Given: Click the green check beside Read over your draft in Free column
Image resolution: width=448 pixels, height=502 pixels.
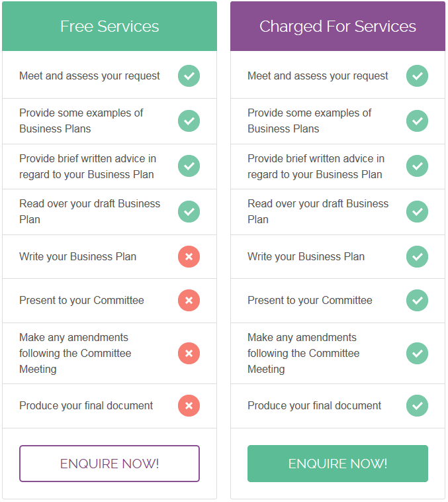Looking at the screenshot, I should [189, 212].
